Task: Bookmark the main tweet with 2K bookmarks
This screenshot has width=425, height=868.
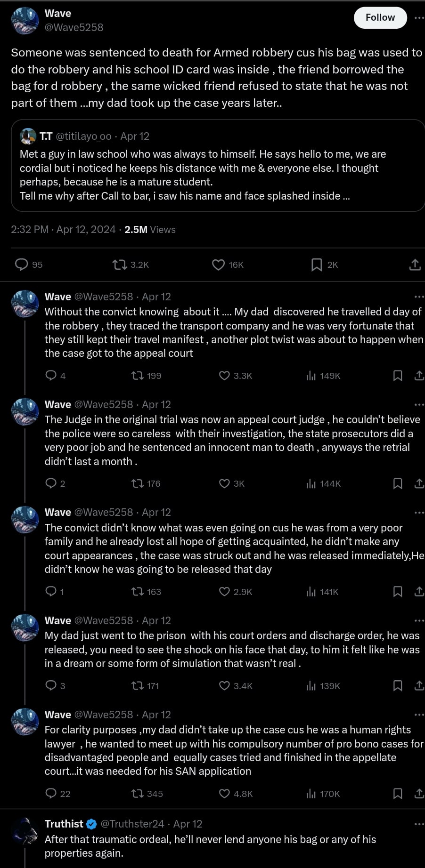Action: [317, 265]
